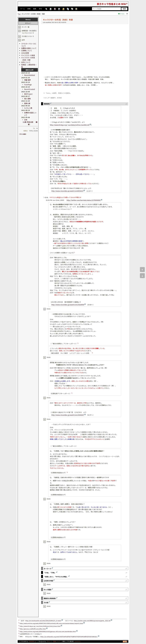This screenshot has height=644, width=146.
Task: Click external-link icon after the zun002.lzh URL
Action: point(90,124)
